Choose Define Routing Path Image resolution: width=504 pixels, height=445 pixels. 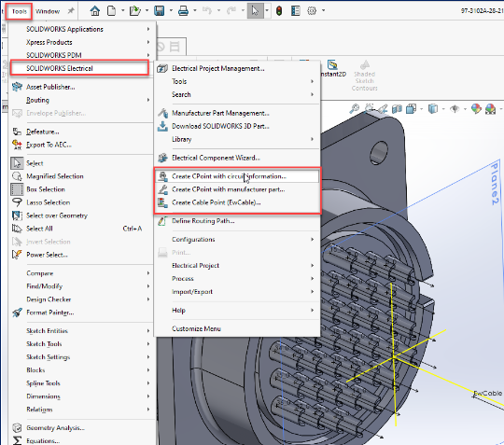[x=237, y=221]
